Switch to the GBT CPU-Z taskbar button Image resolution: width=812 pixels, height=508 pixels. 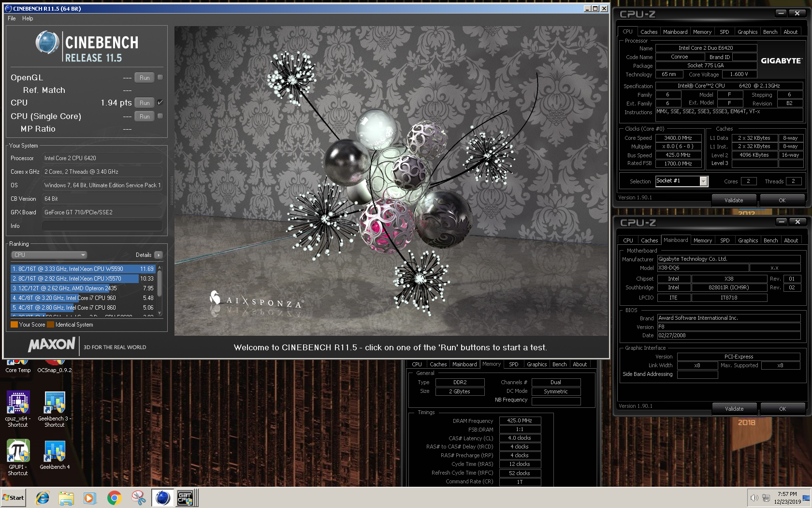pos(186,497)
